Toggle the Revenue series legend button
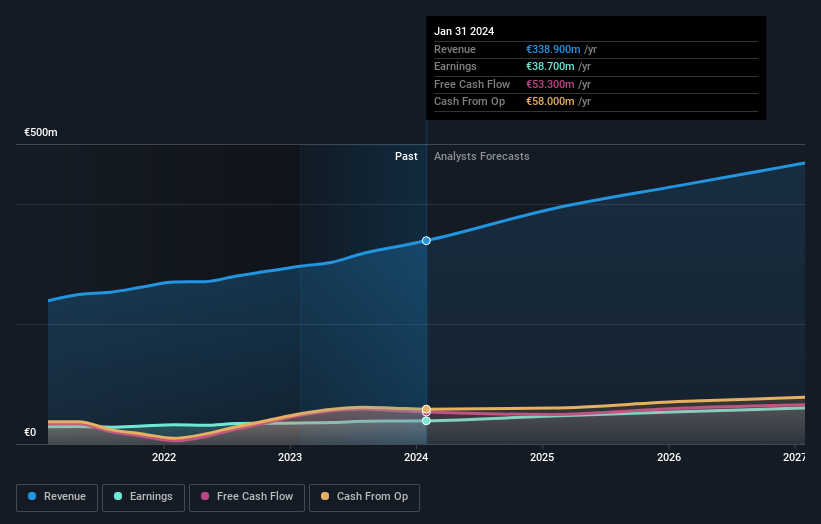The width and height of the screenshot is (821, 524). 57,497
